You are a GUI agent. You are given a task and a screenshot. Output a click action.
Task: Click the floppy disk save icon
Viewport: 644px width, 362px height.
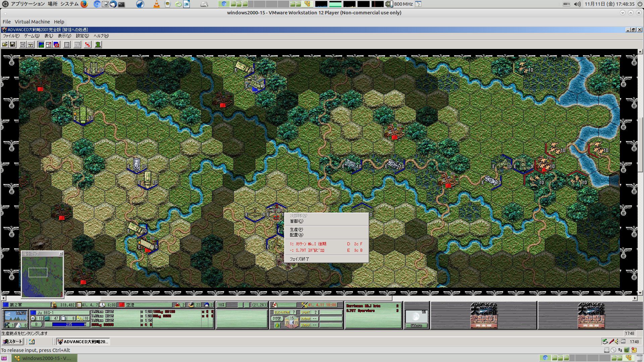pyautogui.click(x=12, y=45)
